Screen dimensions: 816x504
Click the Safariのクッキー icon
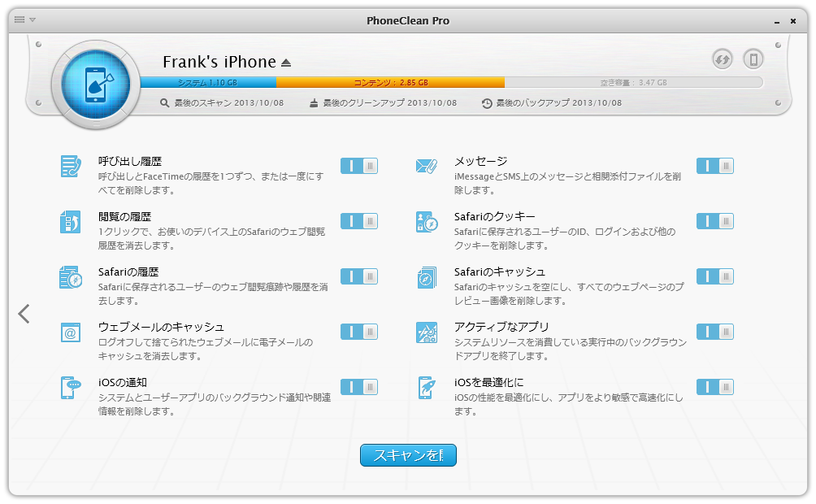pos(426,221)
